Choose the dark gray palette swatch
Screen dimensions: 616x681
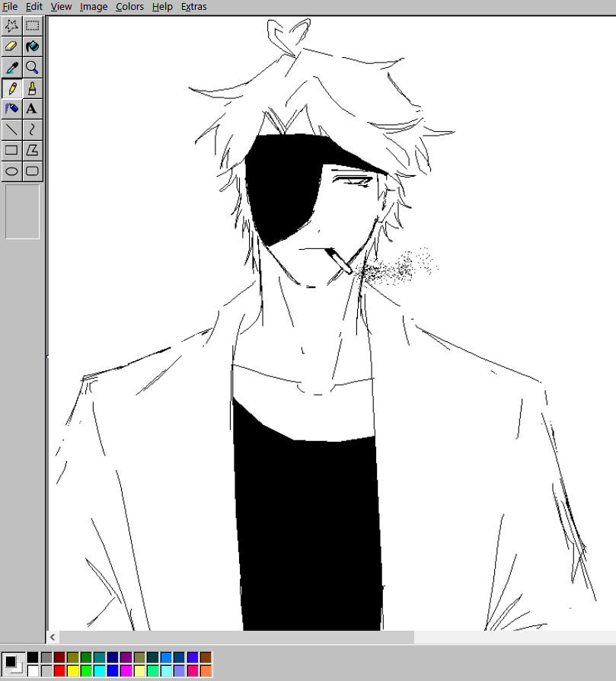pos(46,657)
